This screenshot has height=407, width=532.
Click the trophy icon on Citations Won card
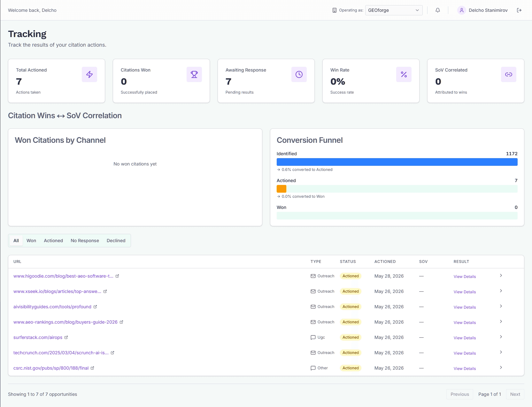194,74
